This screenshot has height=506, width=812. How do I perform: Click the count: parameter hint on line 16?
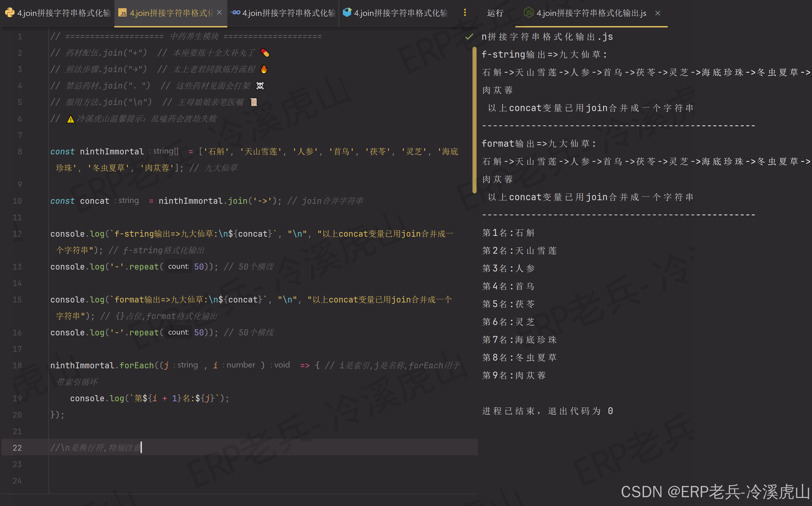(x=178, y=332)
